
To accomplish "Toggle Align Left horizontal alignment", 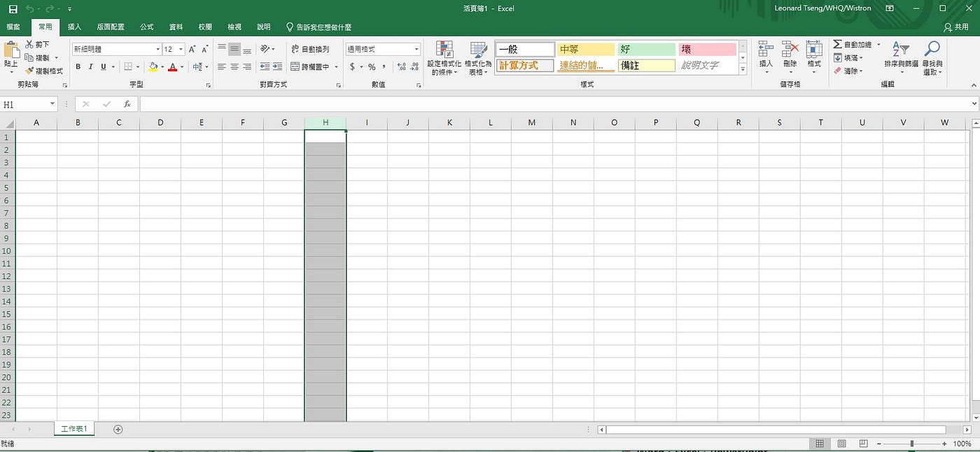I will click(x=221, y=67).
